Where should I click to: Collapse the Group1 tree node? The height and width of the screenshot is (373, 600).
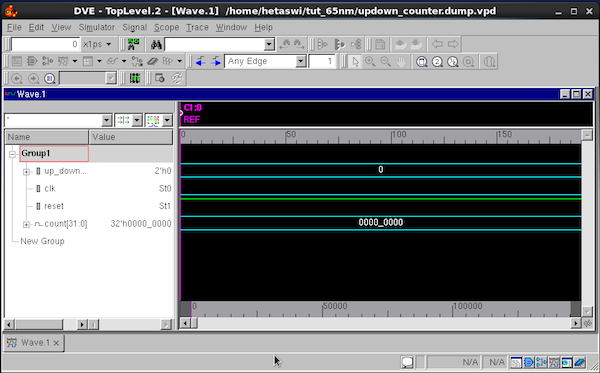(x=12, y=154)
